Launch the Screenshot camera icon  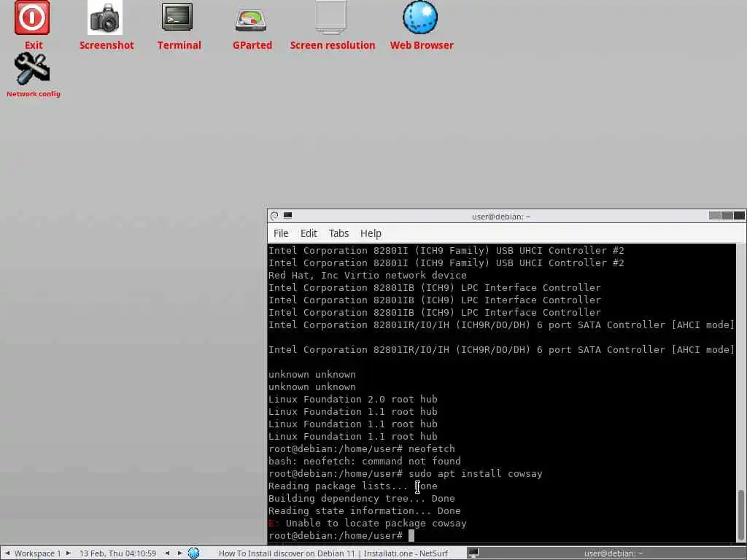105,18
